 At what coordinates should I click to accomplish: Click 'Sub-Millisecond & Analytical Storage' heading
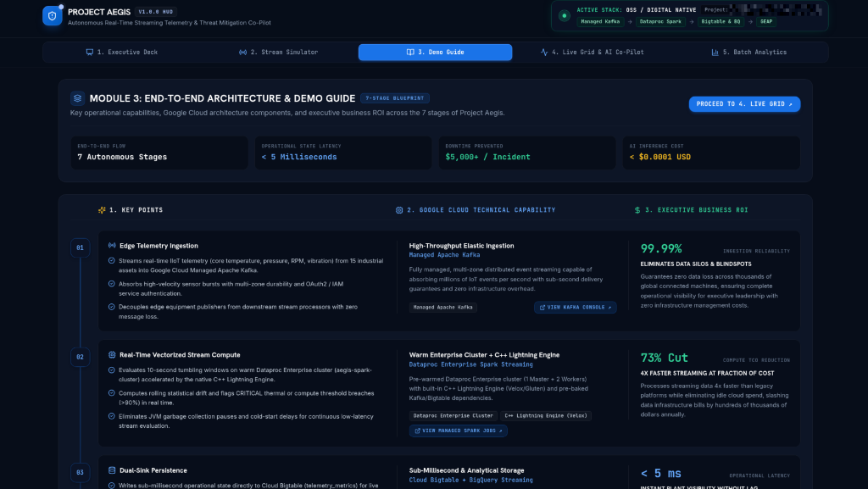coord(467,470)
